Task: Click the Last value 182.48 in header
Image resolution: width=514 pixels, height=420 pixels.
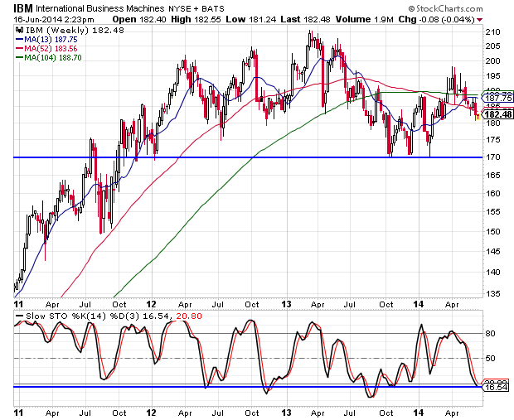Action: [317, 20]
